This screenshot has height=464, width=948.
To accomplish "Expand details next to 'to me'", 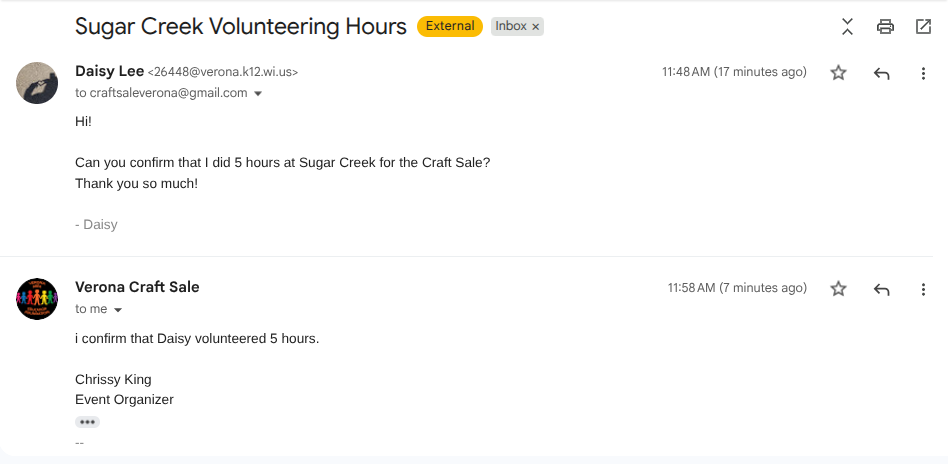I will (118, 310).
